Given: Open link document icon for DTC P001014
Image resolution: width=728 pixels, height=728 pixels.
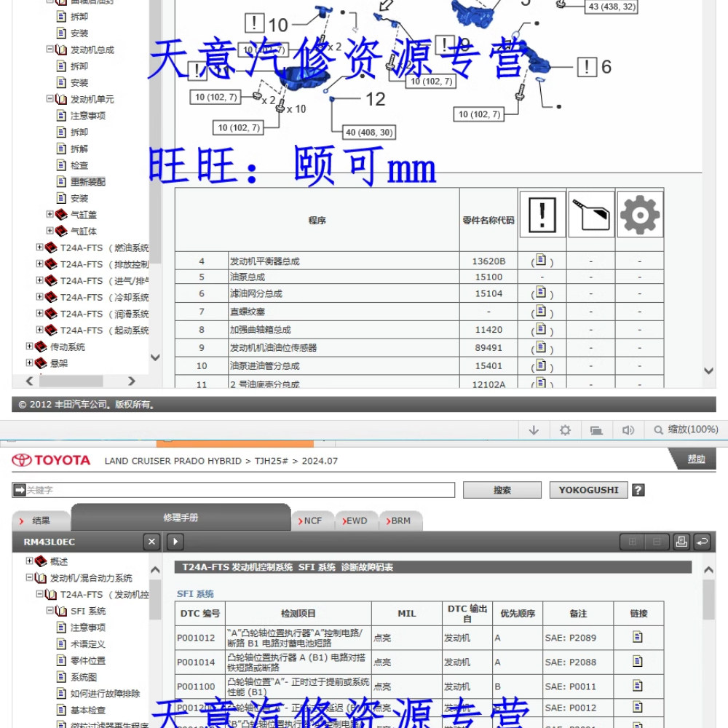Looking at the screenshot, I should coord(638,661).
